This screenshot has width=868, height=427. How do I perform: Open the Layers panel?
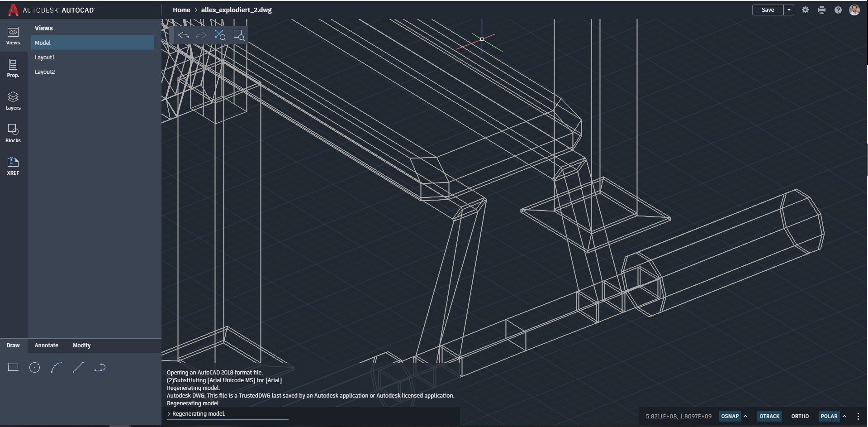pos(13,101)
